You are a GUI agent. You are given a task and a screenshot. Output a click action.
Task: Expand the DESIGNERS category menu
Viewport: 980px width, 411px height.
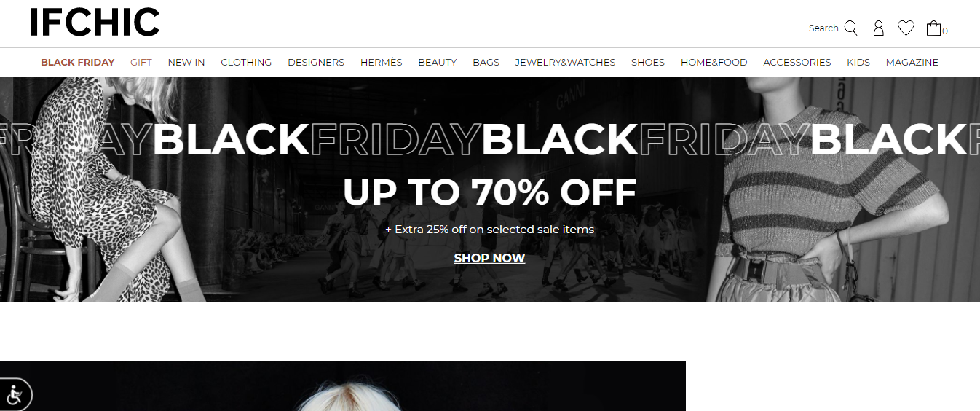pos(316,63)
